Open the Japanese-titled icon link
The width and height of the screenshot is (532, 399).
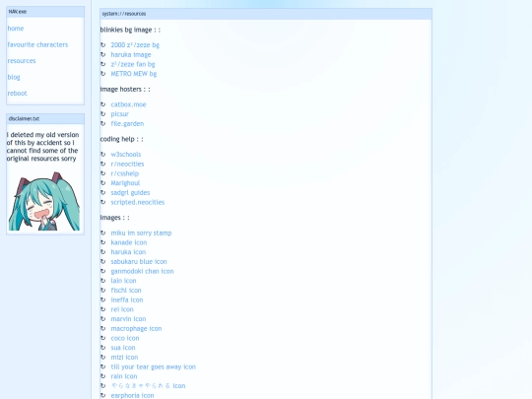(x=148, y=386)
